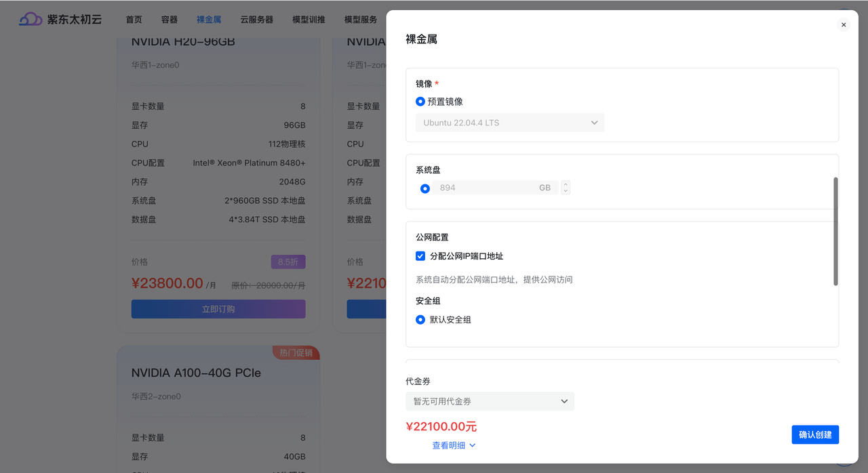Select the 预置镜像 radio button
This screenshot has width=868, height=473.
pos(421,101)
